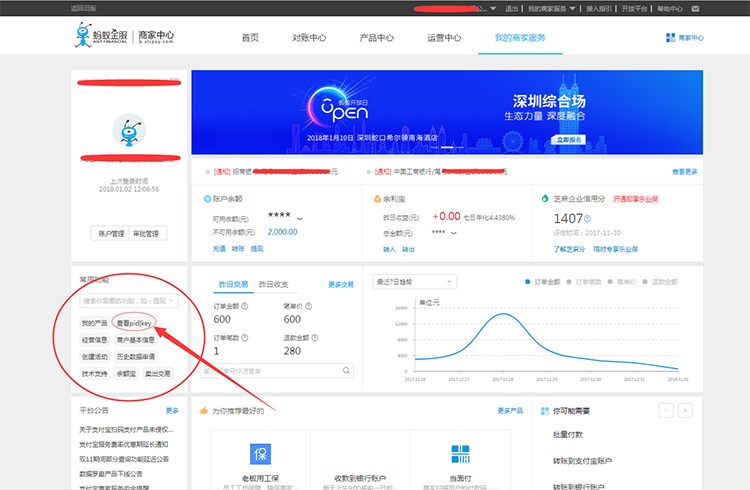Click the 提现 link under account balance
Viewport: 750px width, 490px height.
click(x=257, y=248)
